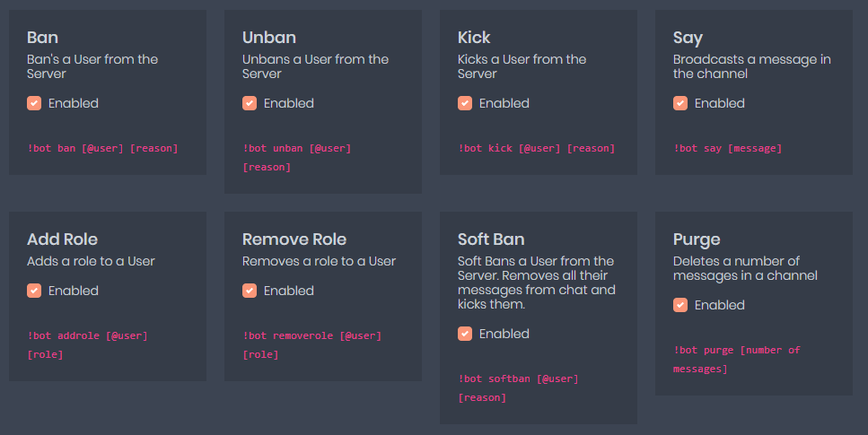Viewport: 868px width, 435px height.
Task: Click the Add Role heading
Action: pyautogui.click(x=62, y=239)
